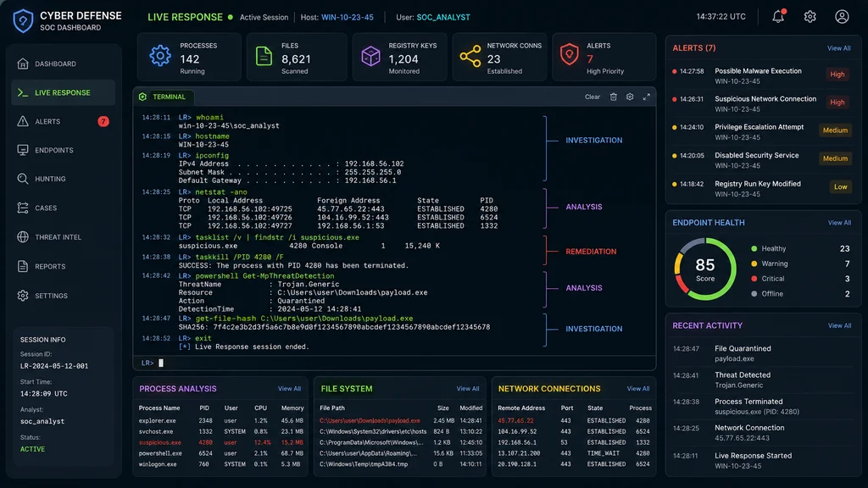Expand the terminal to fullscreen
This screenshot has height=488, width=868.
pyautogui.click(x=647, y=97)
